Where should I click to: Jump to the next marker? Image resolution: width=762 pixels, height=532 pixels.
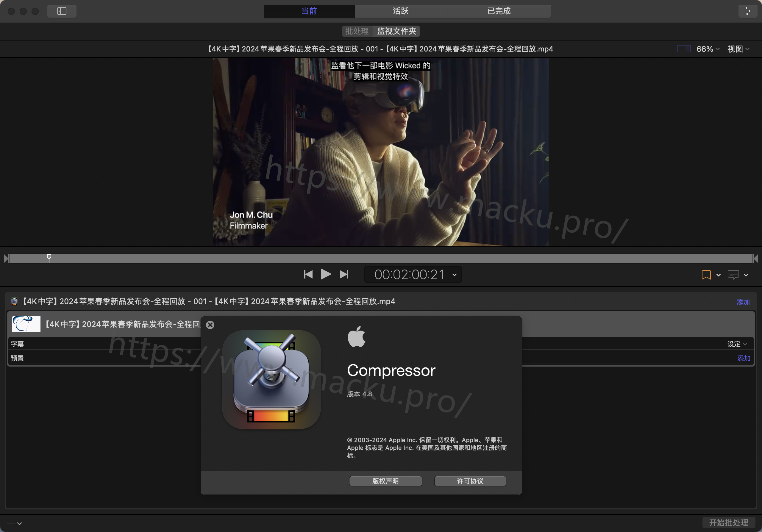344,274
